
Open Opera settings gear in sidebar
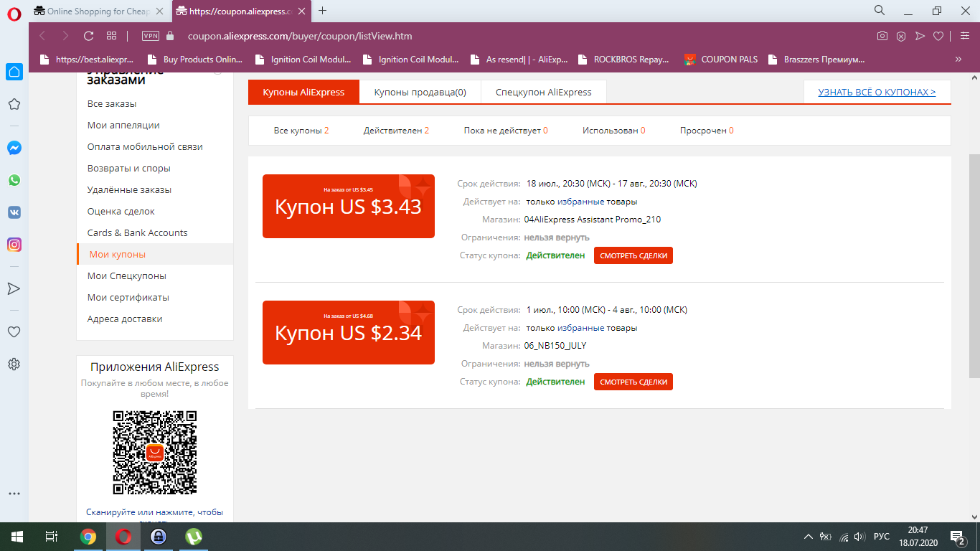(14, 364)
